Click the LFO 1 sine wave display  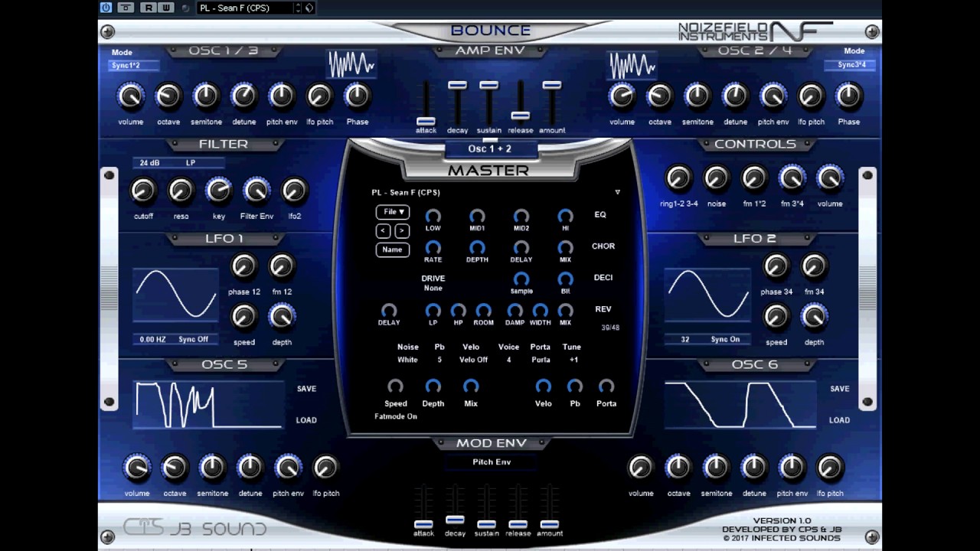click(x=175, y=295)
